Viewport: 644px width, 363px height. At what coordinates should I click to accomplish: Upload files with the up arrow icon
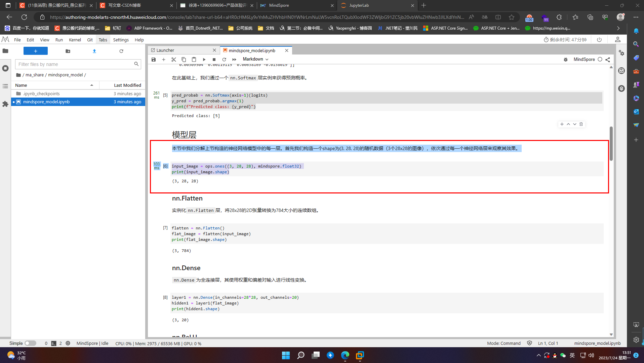tap(94, 51)
